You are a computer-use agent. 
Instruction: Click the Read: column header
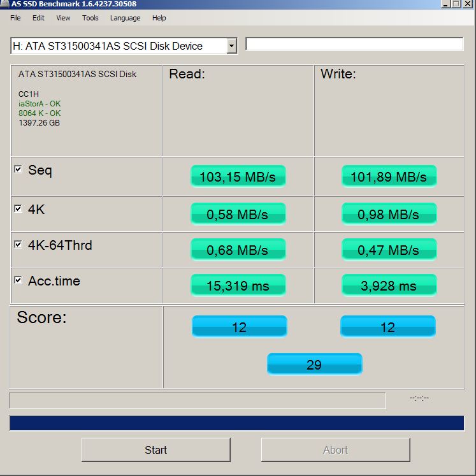(187, 74)
